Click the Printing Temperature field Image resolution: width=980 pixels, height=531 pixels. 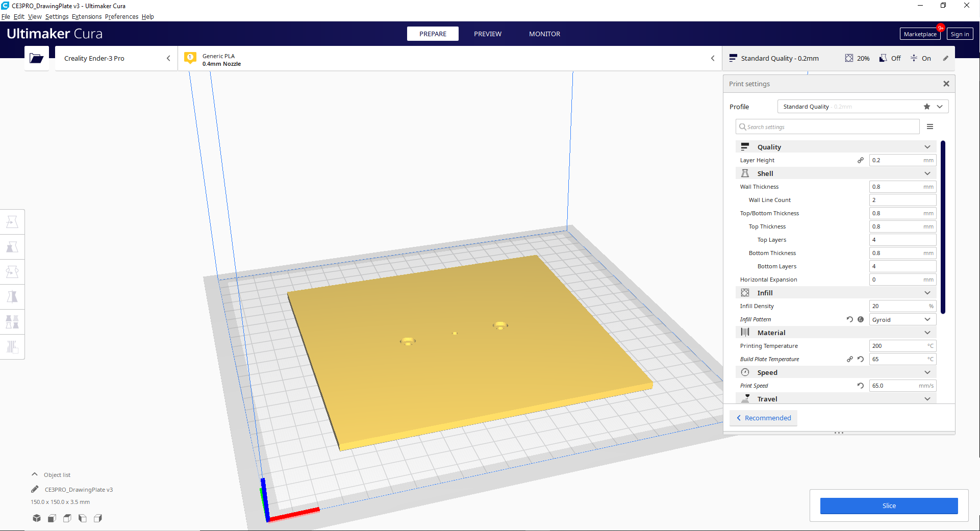point(902,346)
